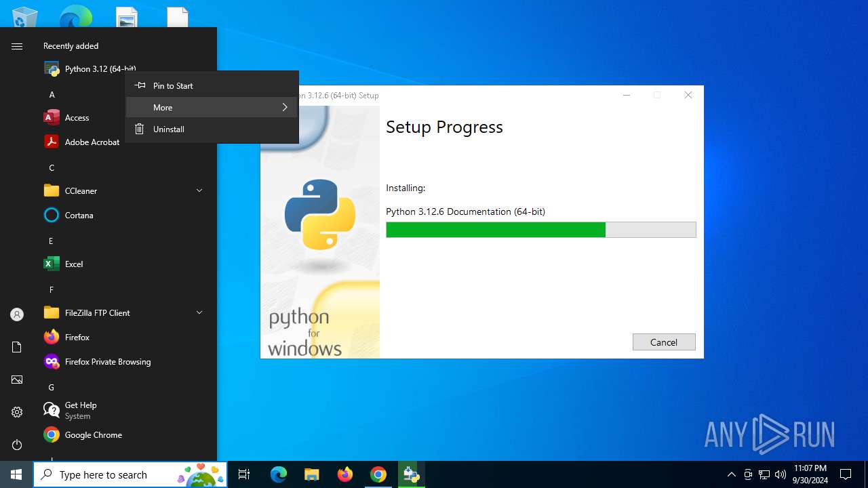The width and height of the screenshot is (868, 488).
Task: Click the Python setup progress bar
Action: [541, 230]
